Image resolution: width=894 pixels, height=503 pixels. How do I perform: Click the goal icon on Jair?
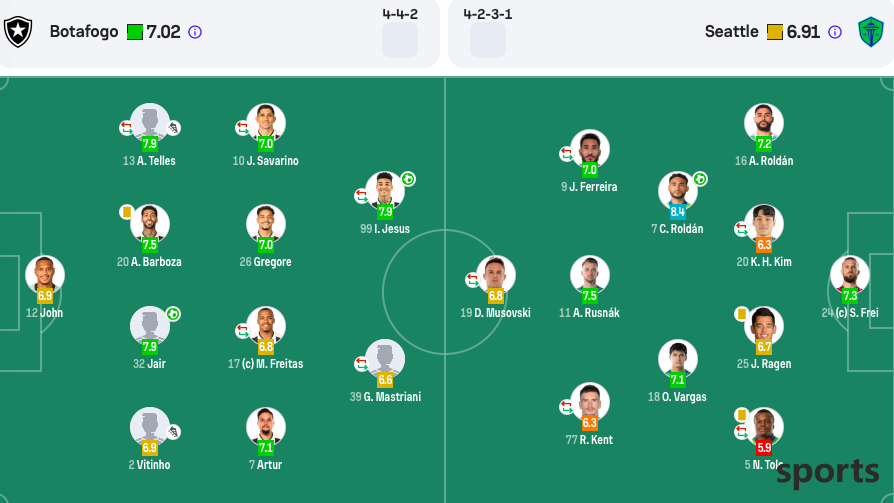(x=173, y=314)
